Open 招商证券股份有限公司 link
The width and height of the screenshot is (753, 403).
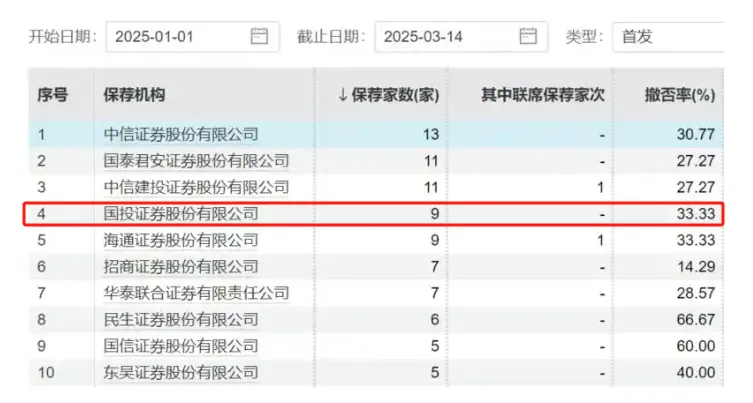pyautogui.click(x=181, y=267)
